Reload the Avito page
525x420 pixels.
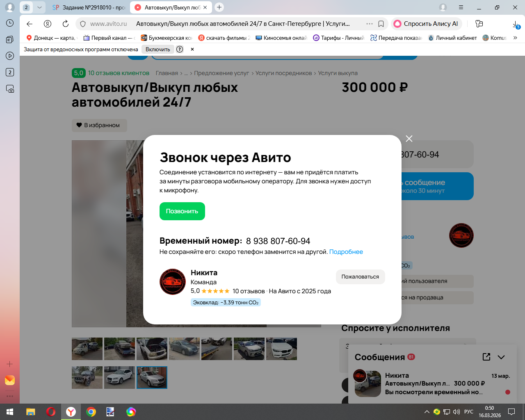tap(66, 24)
